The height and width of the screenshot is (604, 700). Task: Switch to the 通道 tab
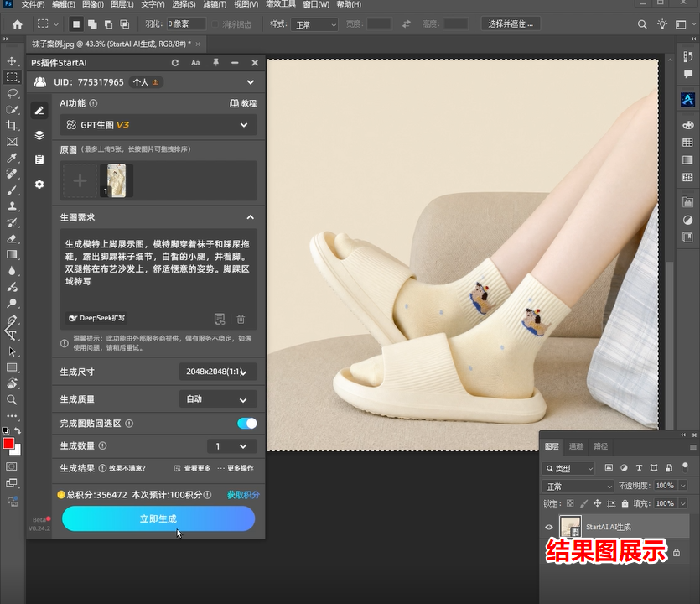(x=576, y=446)
